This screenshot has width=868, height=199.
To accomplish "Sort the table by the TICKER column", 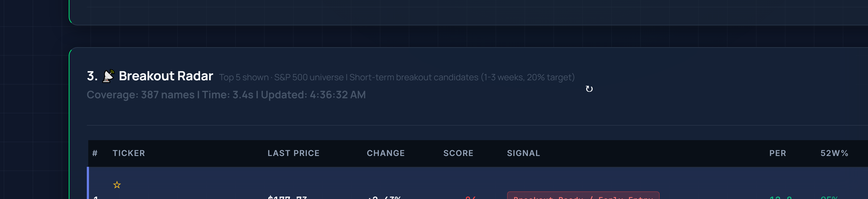I will [x=129, y=153].
